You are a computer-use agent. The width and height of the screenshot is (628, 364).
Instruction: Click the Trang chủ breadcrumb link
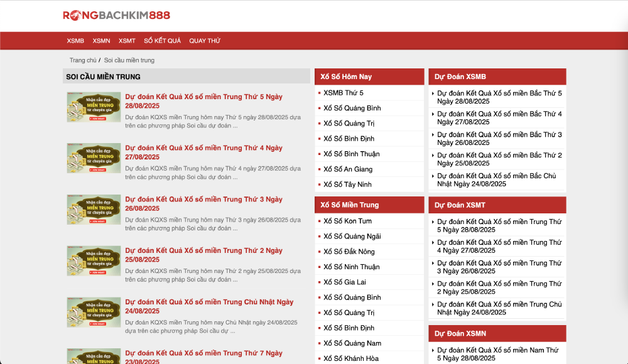coord(83,60)
